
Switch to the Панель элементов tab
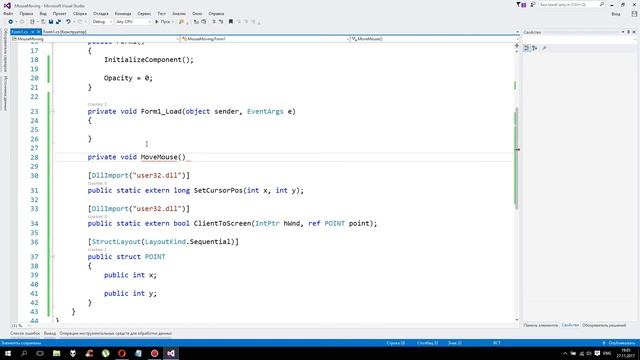540,325
